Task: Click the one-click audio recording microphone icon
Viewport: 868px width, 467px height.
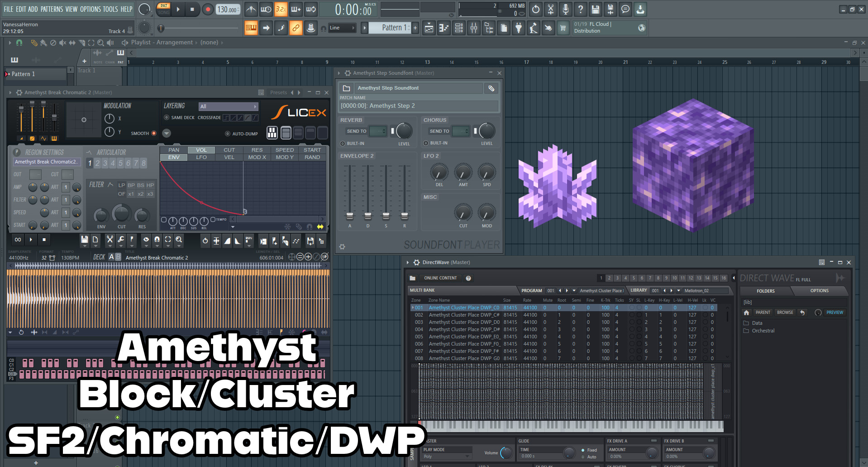Action: tap(566, 9)
